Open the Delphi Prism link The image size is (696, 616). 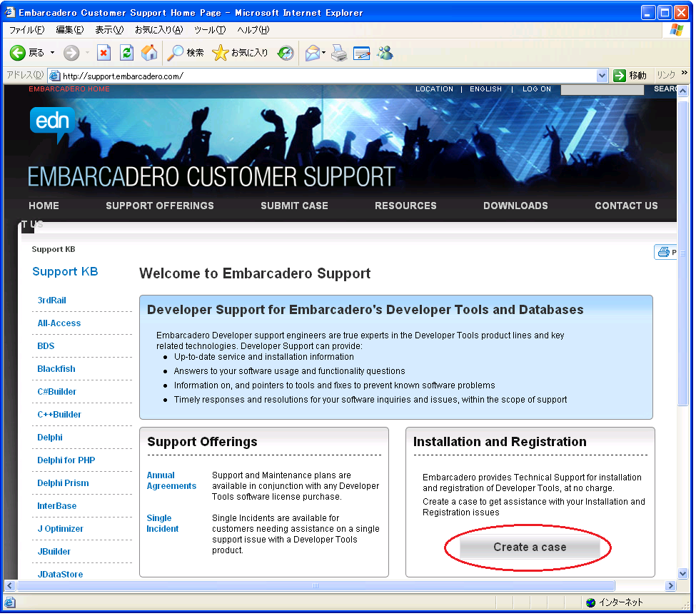click(x=63, y=484)
